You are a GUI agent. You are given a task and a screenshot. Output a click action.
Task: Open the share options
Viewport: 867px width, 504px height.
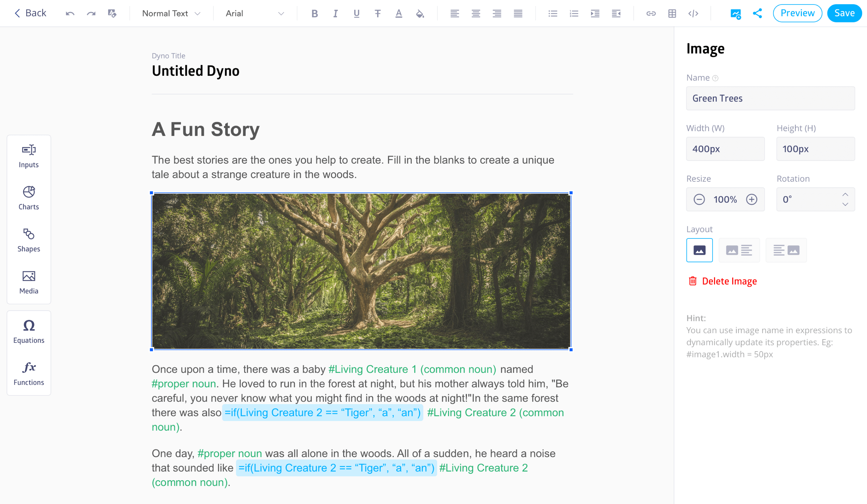(757, 13)
